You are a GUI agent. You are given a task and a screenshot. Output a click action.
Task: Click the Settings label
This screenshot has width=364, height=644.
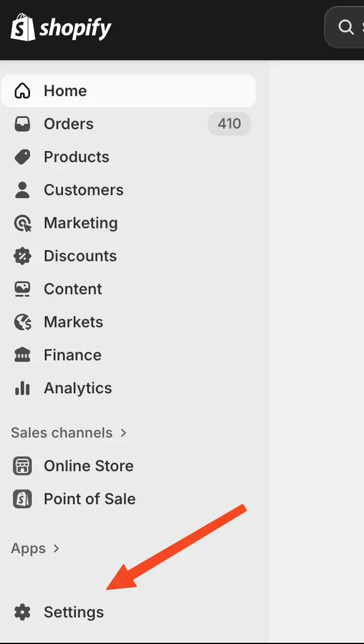(x=74, y=612)
